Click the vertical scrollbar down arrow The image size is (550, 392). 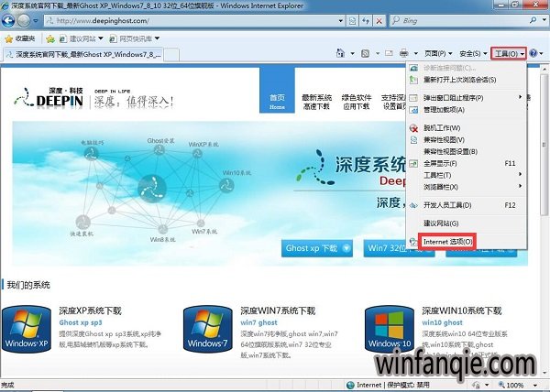tap(545, 373)
